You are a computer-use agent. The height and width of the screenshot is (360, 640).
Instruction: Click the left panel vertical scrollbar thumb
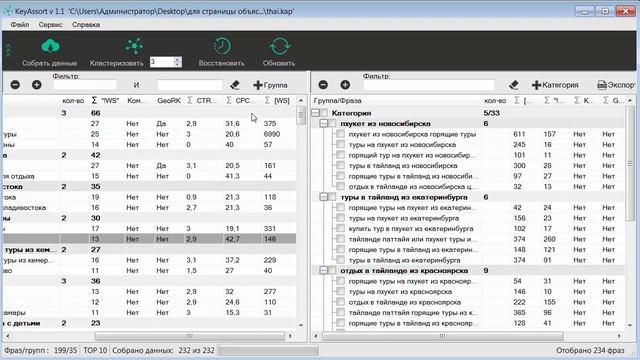coord(301,115)
